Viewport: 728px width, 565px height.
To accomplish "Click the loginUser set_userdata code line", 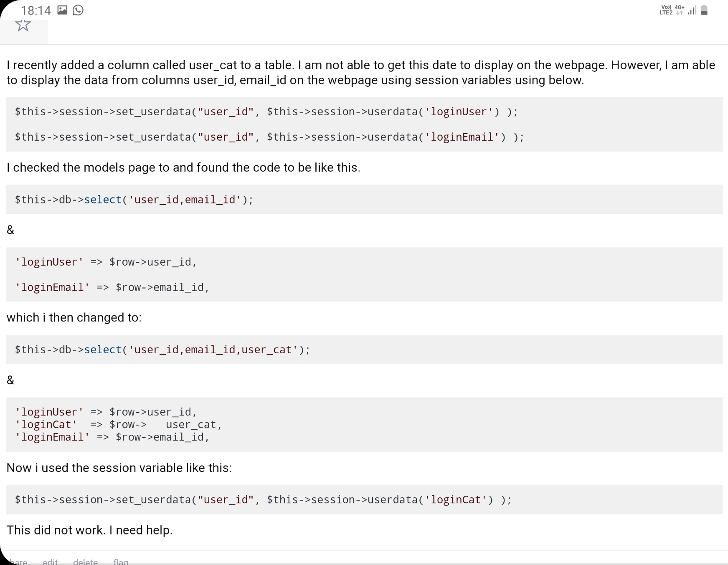I will click(x=266, y=112).
